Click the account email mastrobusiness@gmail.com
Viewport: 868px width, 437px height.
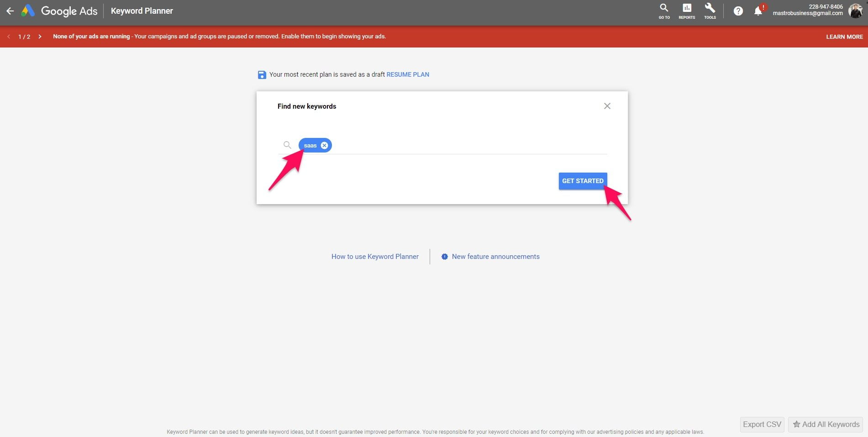click(x=808, y=13)
